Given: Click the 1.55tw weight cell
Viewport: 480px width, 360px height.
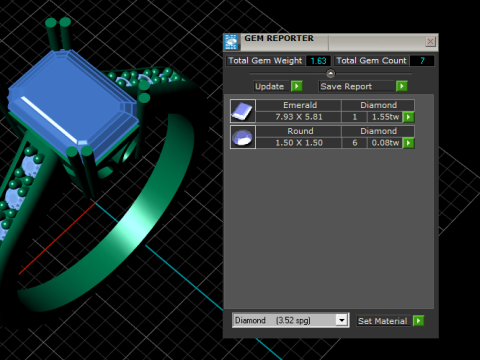Looking at the screenshot, I should click(385, 117).
